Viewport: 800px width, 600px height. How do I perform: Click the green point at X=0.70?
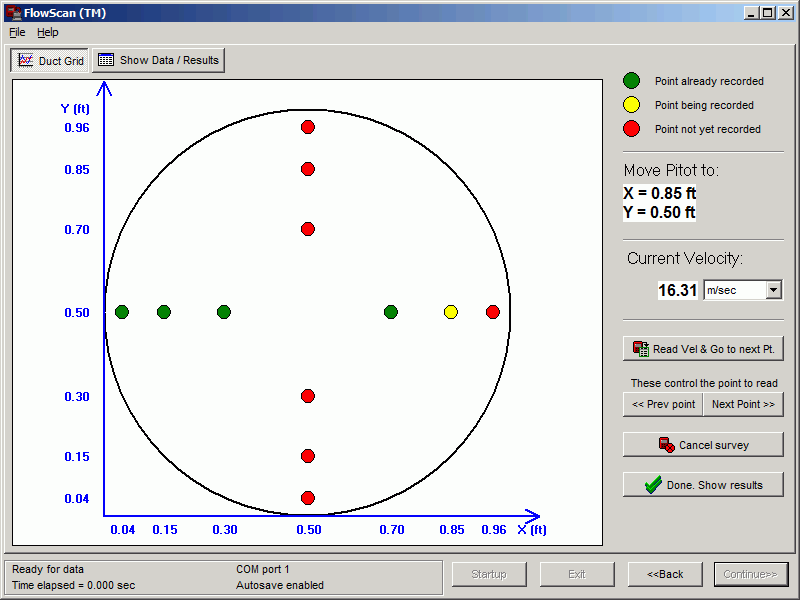point(391,312)
